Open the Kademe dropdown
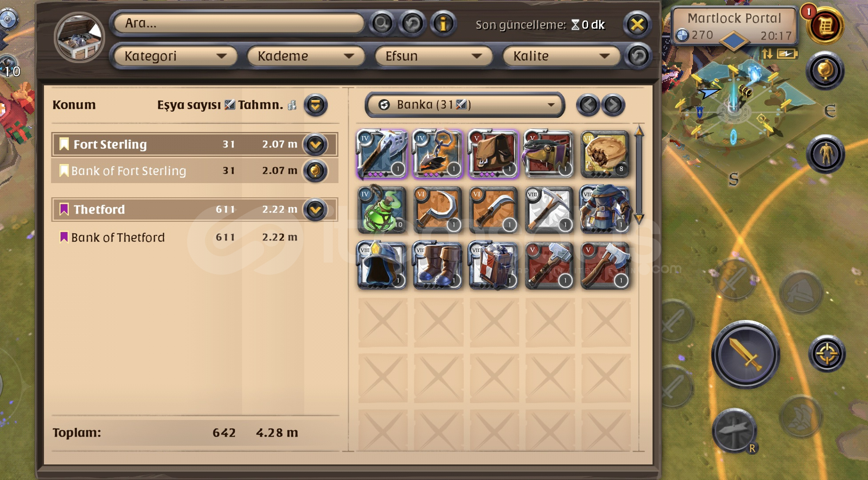 pyautogui.click(x=306, y=56)
